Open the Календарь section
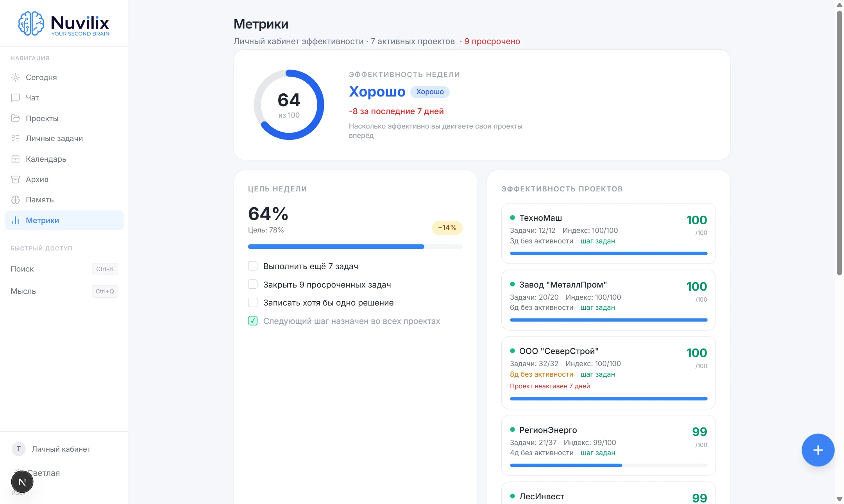The width and height of the screenshot is (844, 504). [x=64, y=159]
